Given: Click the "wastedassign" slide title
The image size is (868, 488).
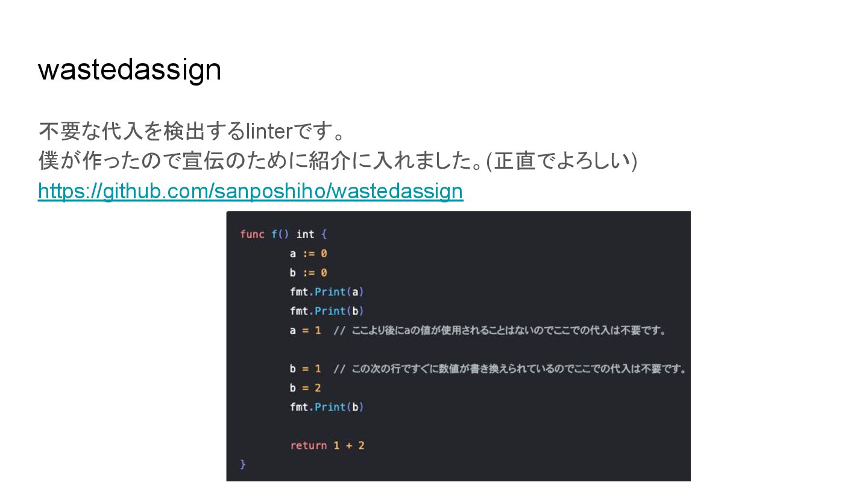Looking at the screenshot, I should pyautogui.click(x=129, y=69).
